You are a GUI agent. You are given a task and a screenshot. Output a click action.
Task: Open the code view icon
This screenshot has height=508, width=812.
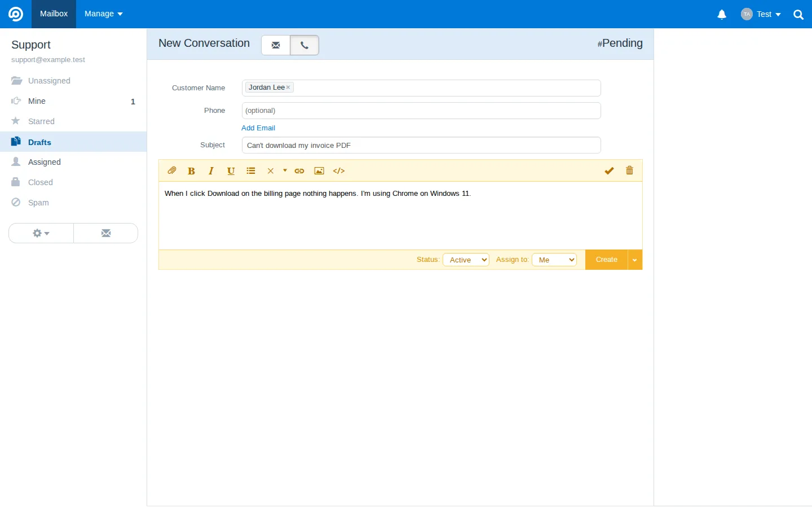point(339,171)
